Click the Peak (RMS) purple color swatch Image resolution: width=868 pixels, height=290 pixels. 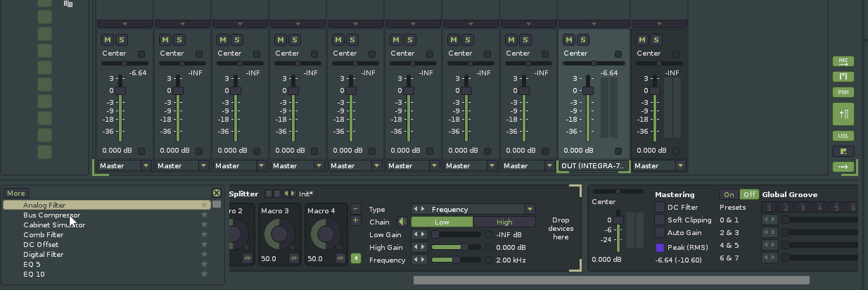[660, 248]
